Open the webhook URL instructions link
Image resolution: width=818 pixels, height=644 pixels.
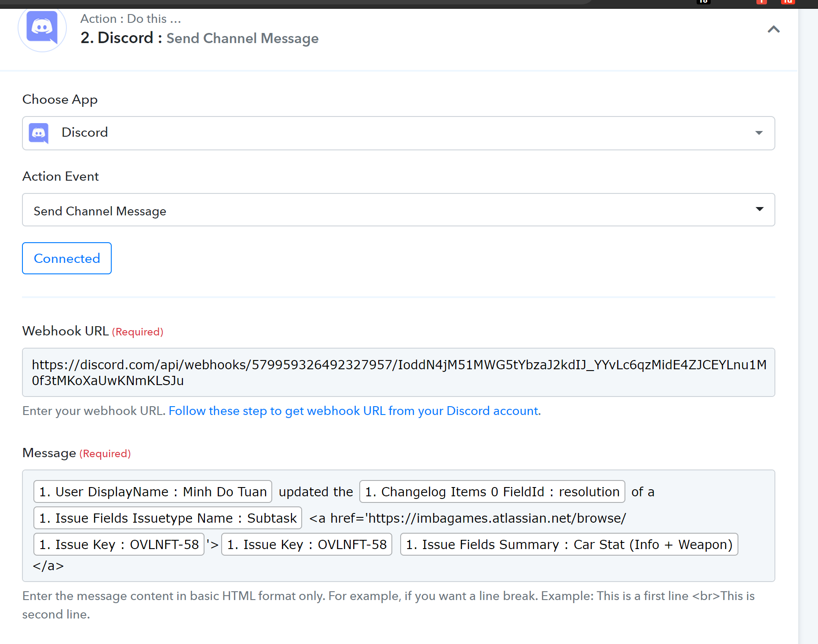[354, 411]
